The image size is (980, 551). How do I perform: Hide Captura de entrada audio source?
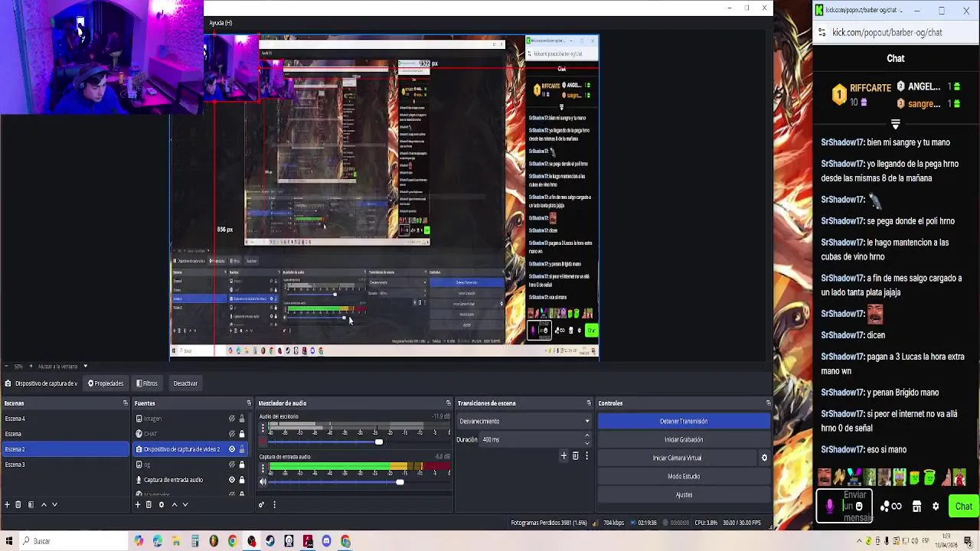pos(231,480)
